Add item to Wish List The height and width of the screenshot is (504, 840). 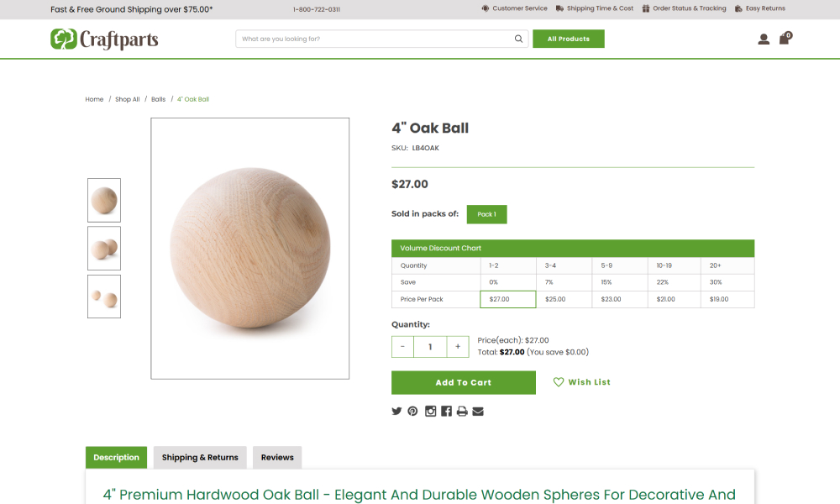point(582,382)
